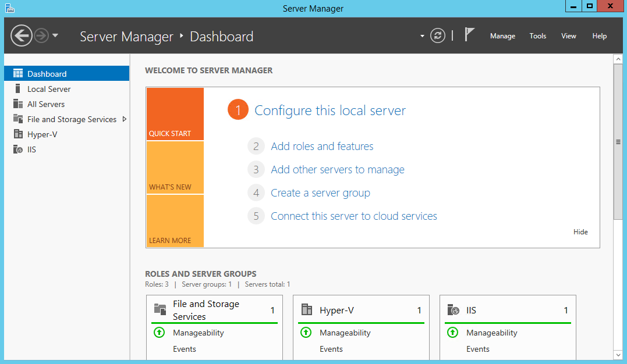The width and height of the screenshot is (627, 364).
Task: Select Dashboard in the navigation pane
Action: [x=47, y=74]
